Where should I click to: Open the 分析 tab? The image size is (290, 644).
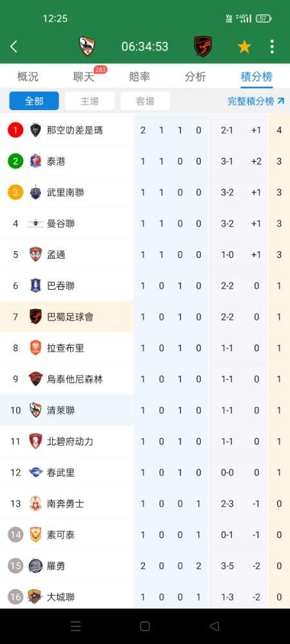tap(195, 77)
